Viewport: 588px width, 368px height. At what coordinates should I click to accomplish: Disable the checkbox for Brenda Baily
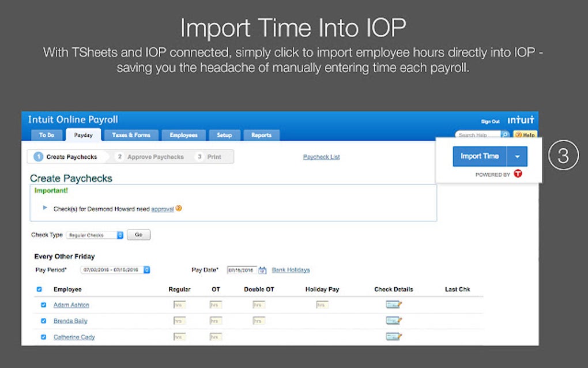coord(44,321)
